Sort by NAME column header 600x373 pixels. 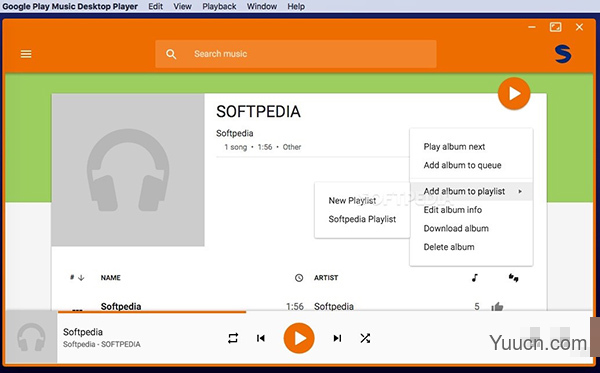click(111, 278)
